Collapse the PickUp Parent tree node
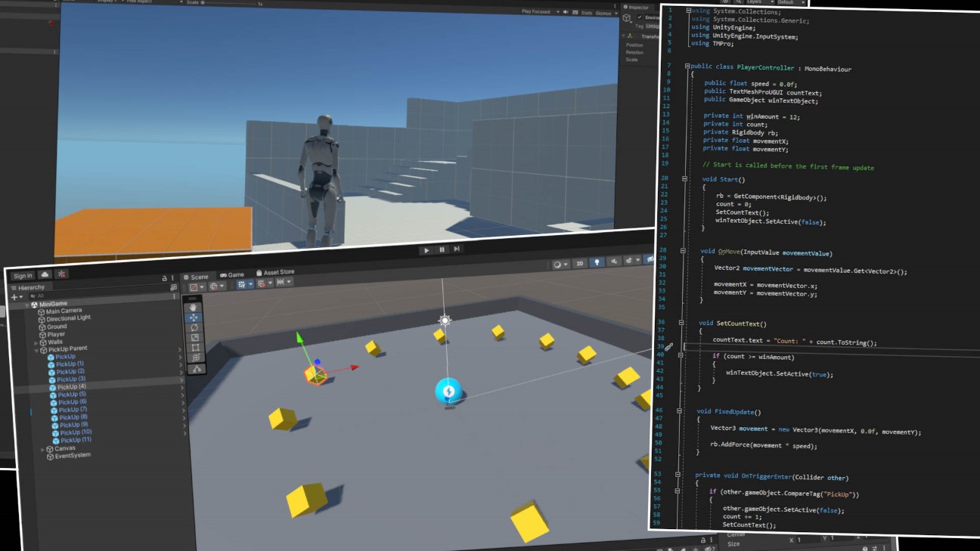 [x=36, y=350]
